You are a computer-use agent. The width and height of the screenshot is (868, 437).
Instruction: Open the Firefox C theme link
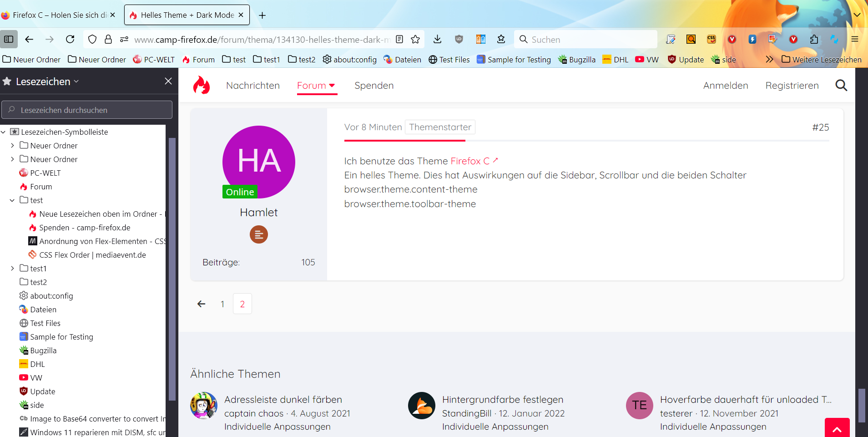click(470, 161)
